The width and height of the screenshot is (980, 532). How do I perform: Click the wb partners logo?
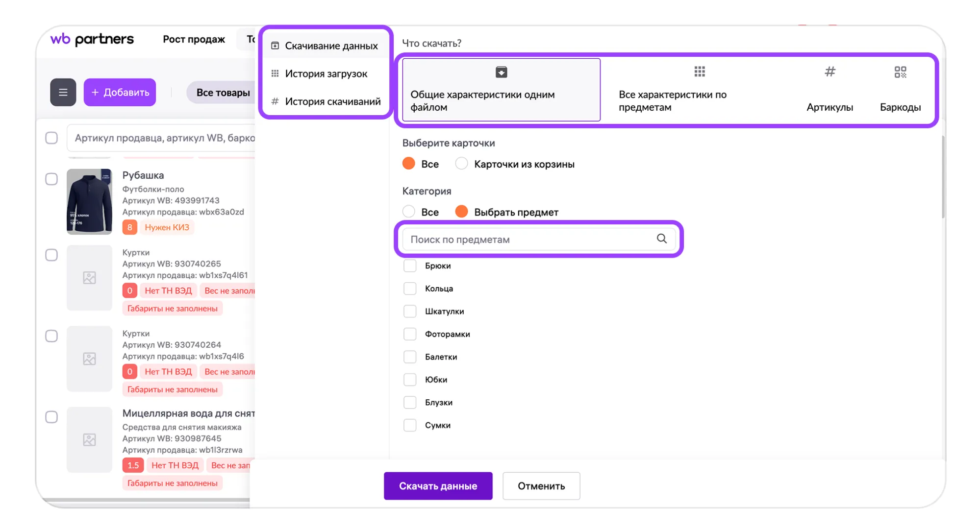pos(92,39)
